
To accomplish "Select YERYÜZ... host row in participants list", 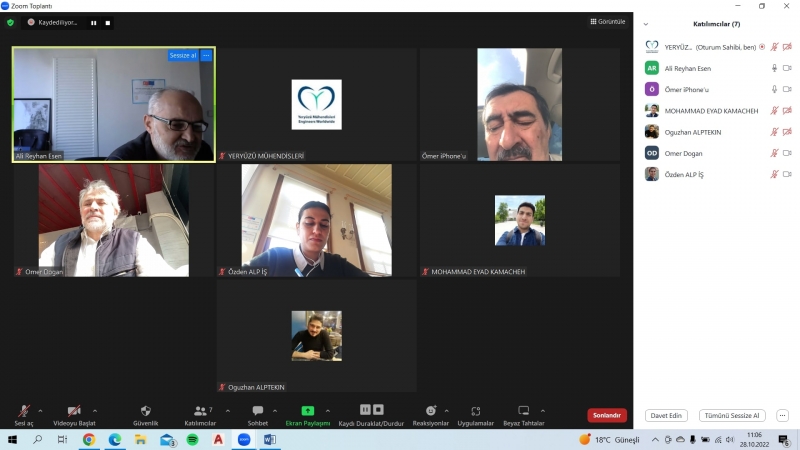I will [717, 47].
